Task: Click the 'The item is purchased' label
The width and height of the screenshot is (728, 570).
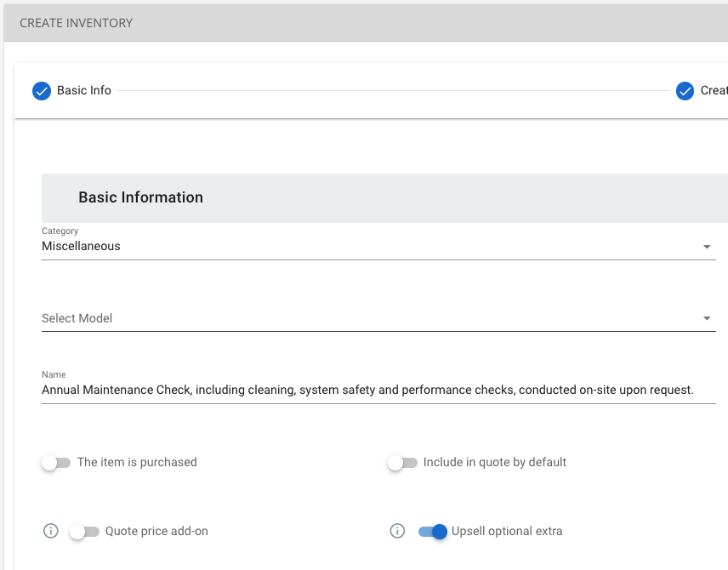Action: coord(137,462)
